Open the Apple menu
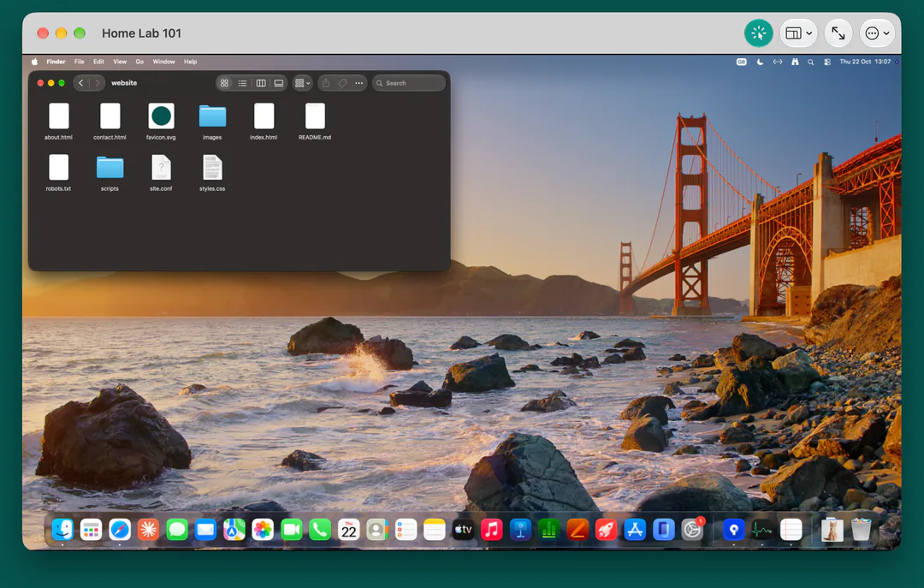924x588 pixels. pyautogui.click(x=35, y=62)
